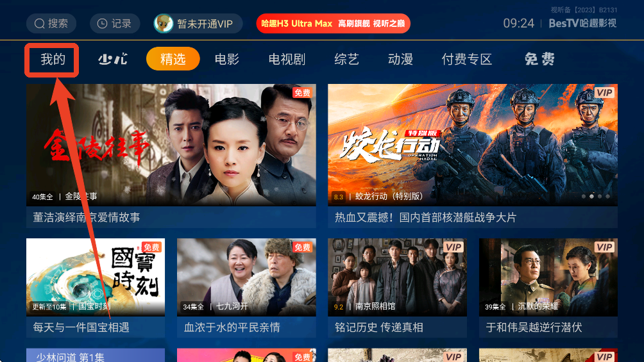
Task: Play the 南京照相馆 thumbnail
Action: click(x=397, y=277)
